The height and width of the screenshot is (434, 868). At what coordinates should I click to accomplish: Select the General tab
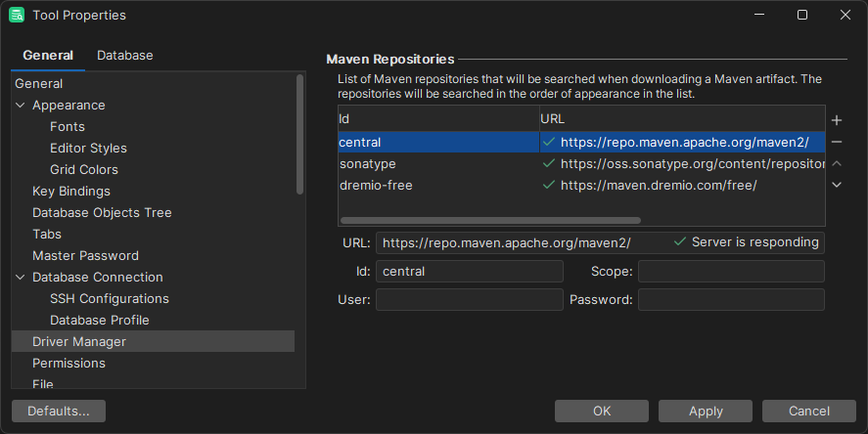(x=48, y=56)
